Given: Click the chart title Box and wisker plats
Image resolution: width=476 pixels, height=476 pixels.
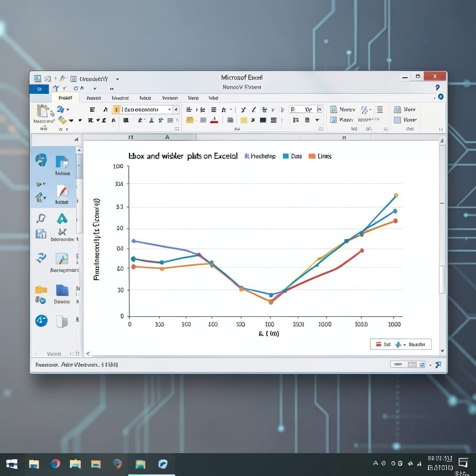Looking at the screenshot, I should [183, 156].
